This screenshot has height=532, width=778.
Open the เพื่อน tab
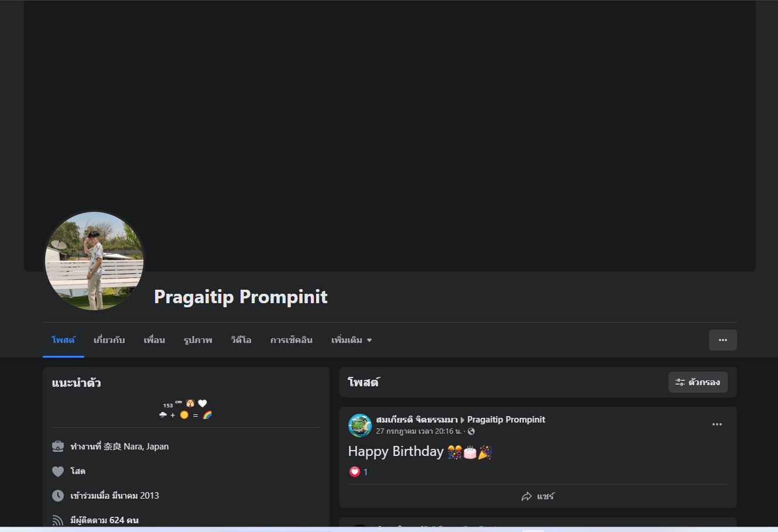point(155,340)
